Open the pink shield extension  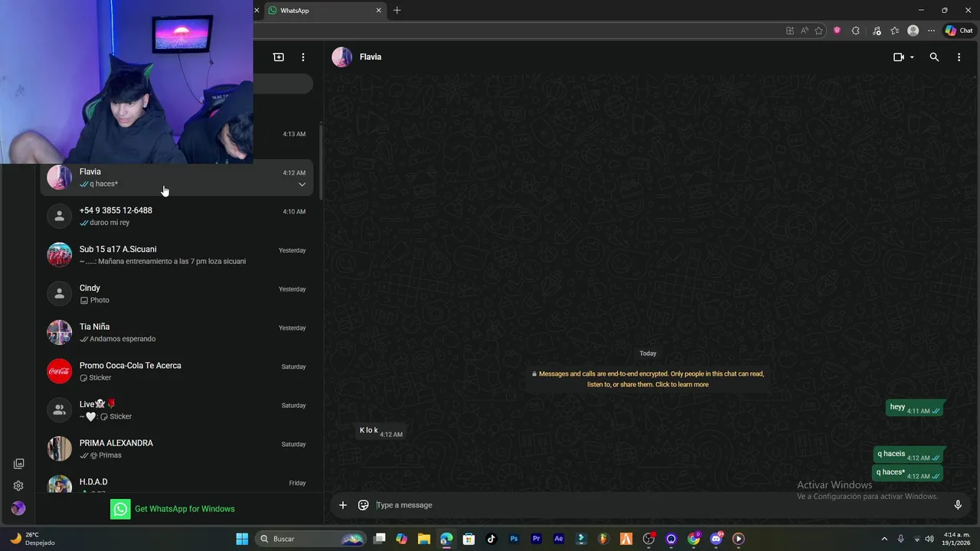(x=837, y=31)
